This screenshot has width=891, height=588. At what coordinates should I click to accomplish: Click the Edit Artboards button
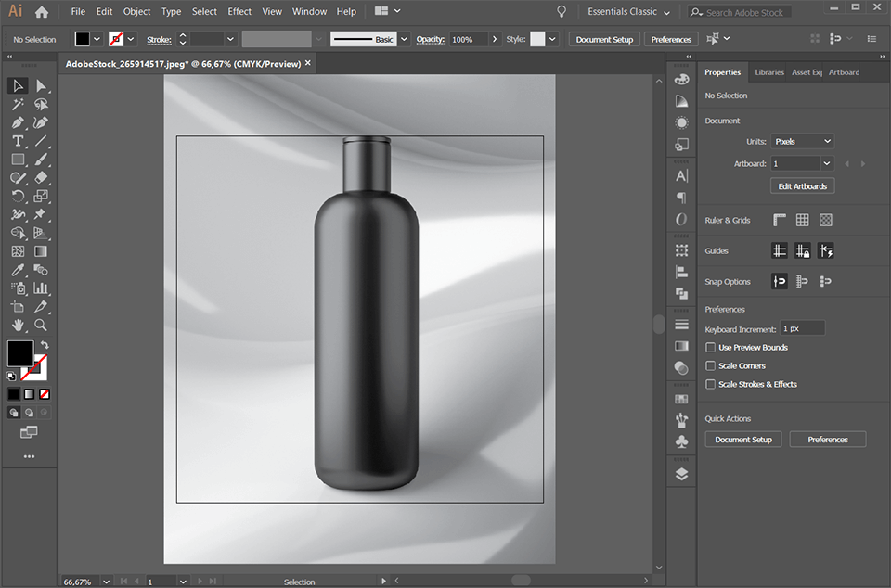click(x=802, y=185)
